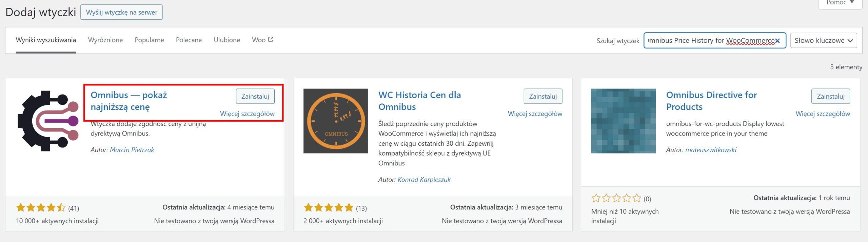
Task: Click the star rating of Omnibus plugin
Action: coord(41,207)
